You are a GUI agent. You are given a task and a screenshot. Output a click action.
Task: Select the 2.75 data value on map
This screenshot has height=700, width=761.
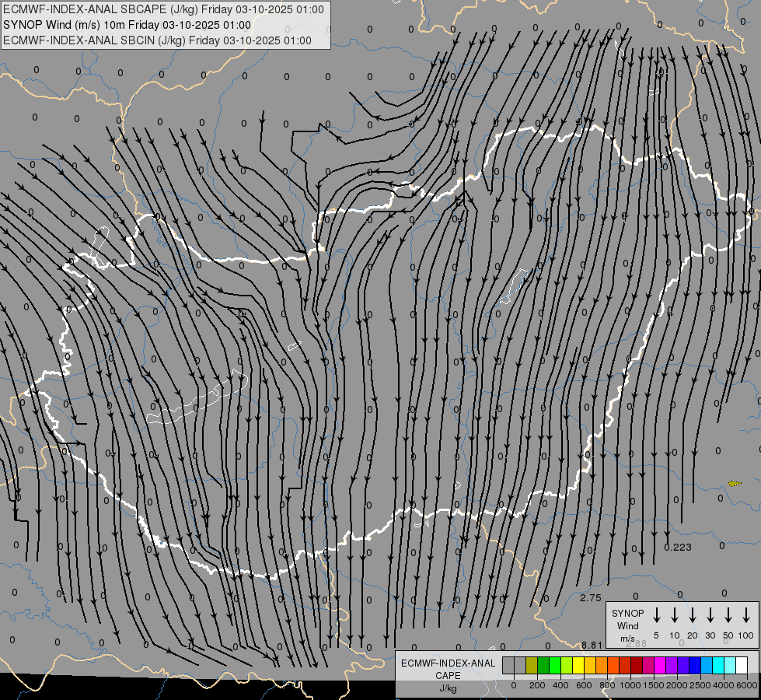pyautogui.click(x=591, y=597)
